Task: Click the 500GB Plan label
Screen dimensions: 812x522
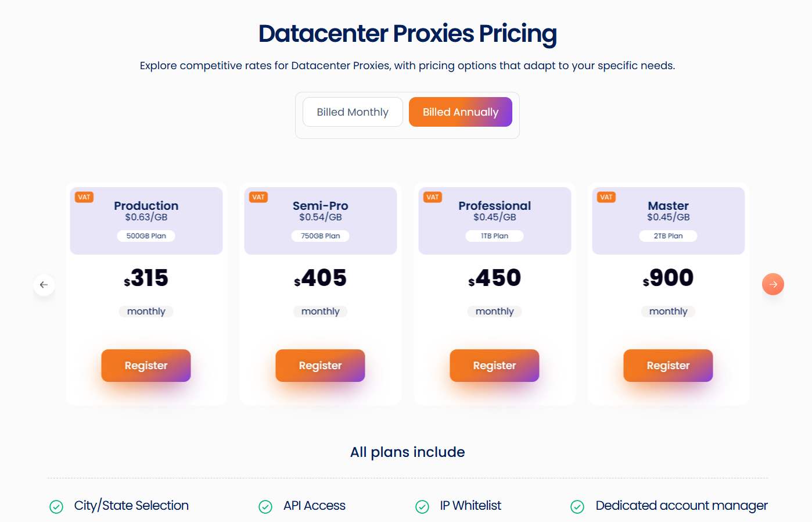Action: tap(146, 236)
